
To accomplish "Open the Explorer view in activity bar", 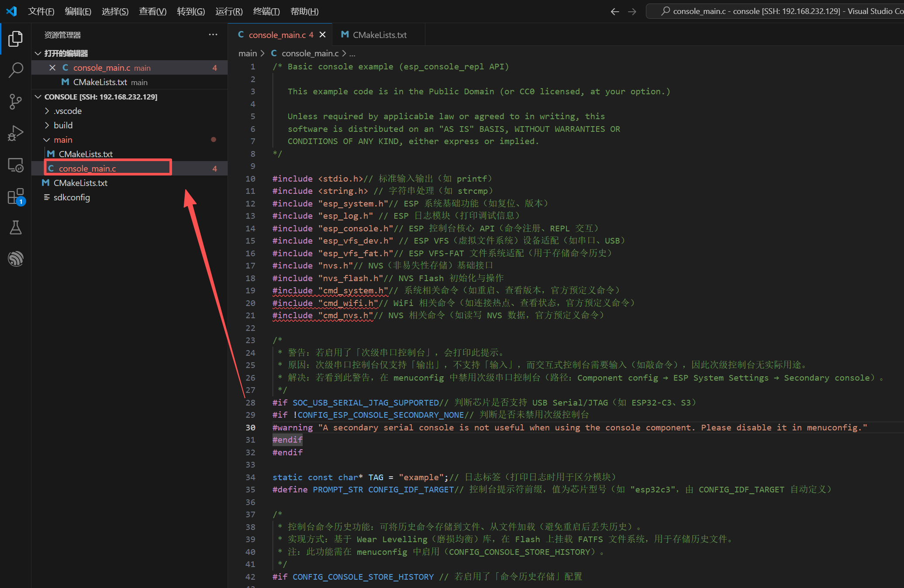I will [x=15, y=39].
